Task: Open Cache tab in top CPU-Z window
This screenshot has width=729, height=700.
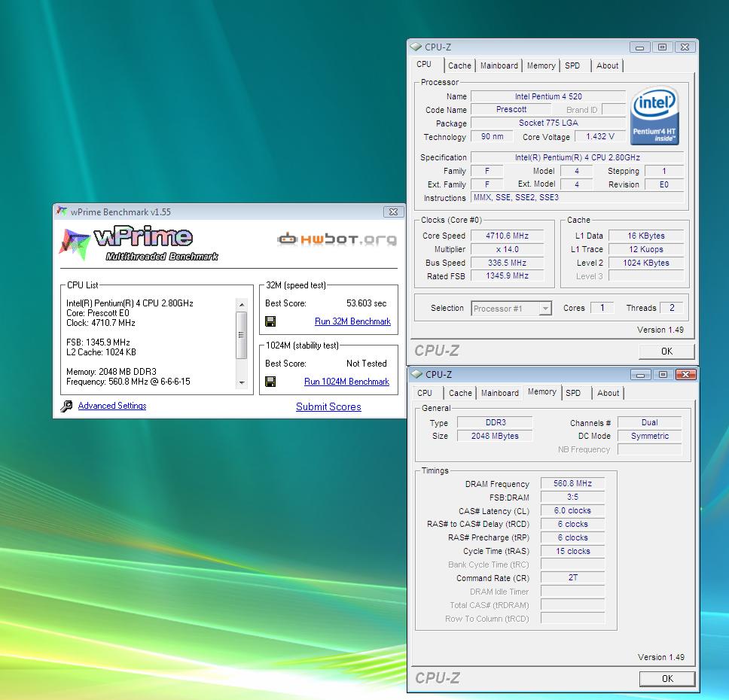Action: click(460, 65)
